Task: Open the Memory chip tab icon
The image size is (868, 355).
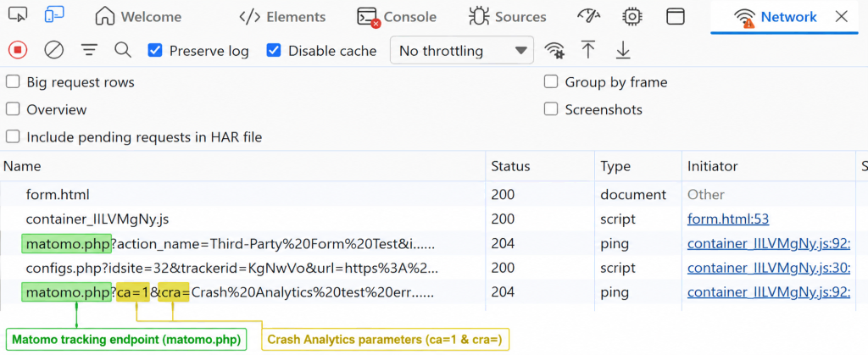Action: tap(632, 17)
